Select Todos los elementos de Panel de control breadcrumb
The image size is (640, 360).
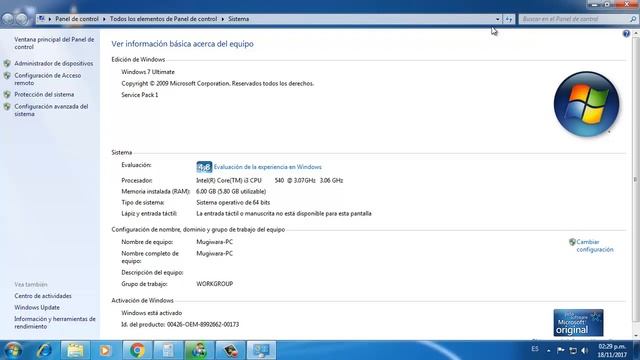pos(163,19)
